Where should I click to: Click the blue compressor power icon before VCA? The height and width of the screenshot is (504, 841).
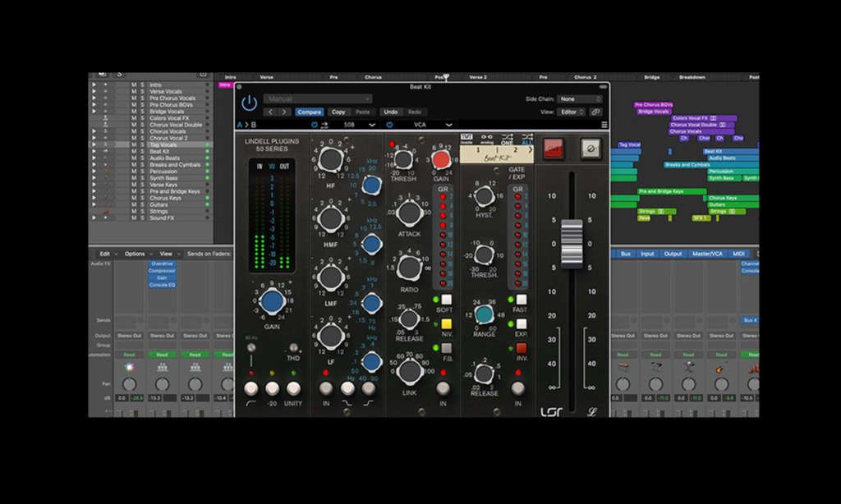pos(389,125)
